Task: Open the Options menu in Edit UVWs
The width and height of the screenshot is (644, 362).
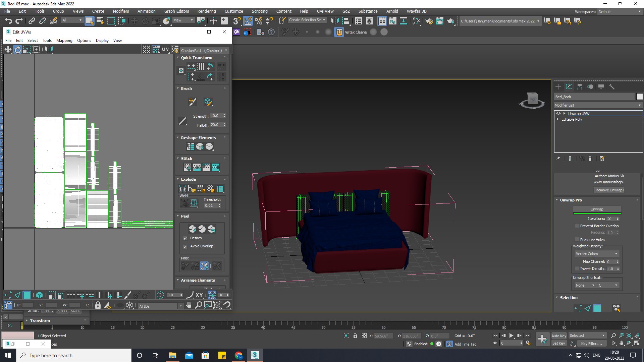Action: (x=84, y=41)
